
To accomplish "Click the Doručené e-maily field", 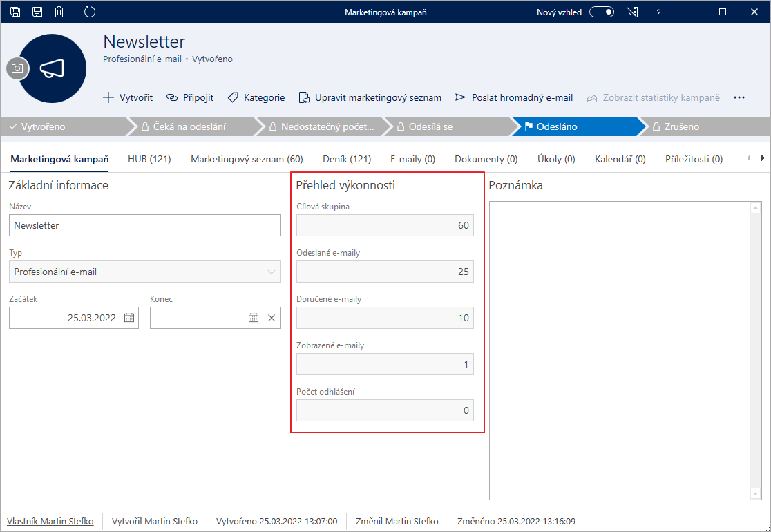I will click(x=385, y=318).
